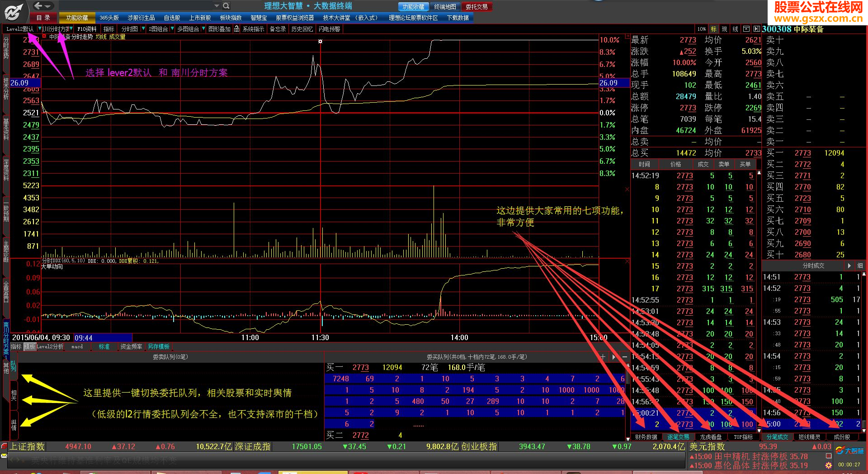Viewport: 868px width, 474px height.
Task: Click the application logo icon
Action: [x=14, y=11]
